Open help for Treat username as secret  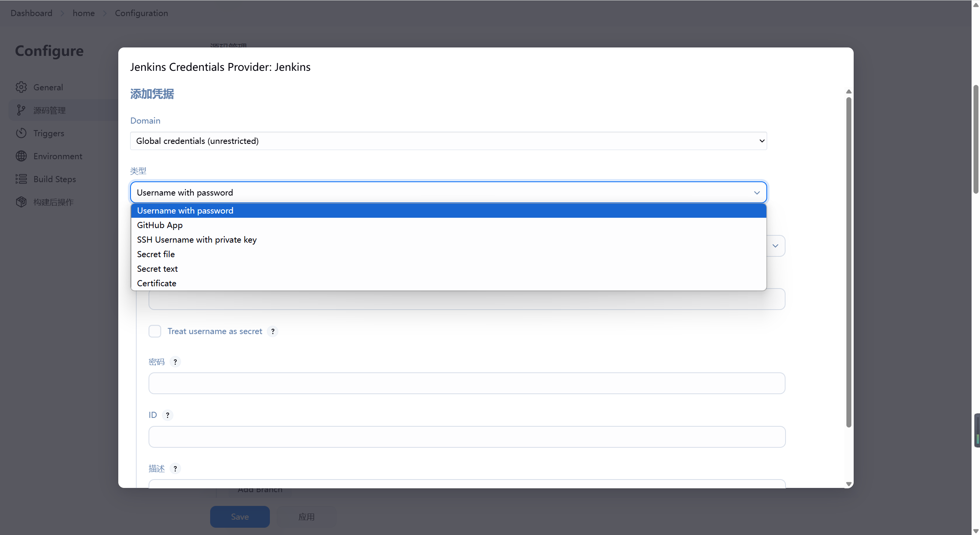point(273,331)
